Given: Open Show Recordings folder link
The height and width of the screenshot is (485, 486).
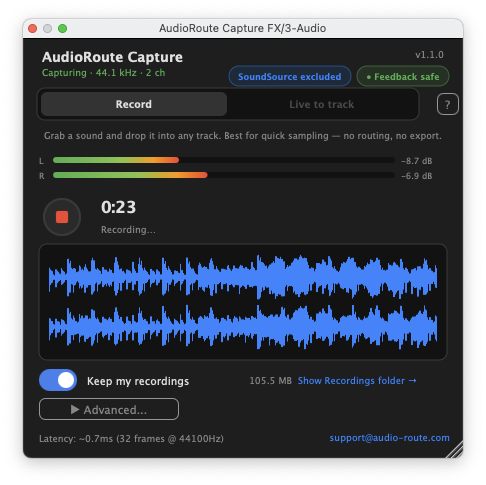Looking at the screenshot, I should click(357, 381).
